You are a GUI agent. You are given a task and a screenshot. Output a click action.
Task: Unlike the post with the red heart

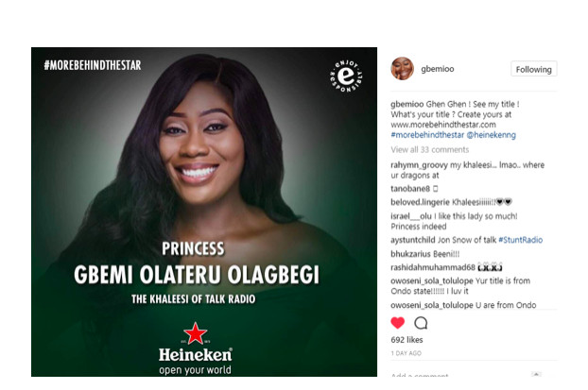point(397,323)
